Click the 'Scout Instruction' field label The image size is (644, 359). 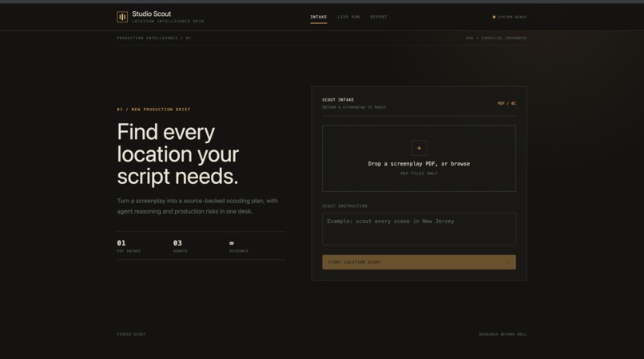pyautogui.click(x=344, y=206)
